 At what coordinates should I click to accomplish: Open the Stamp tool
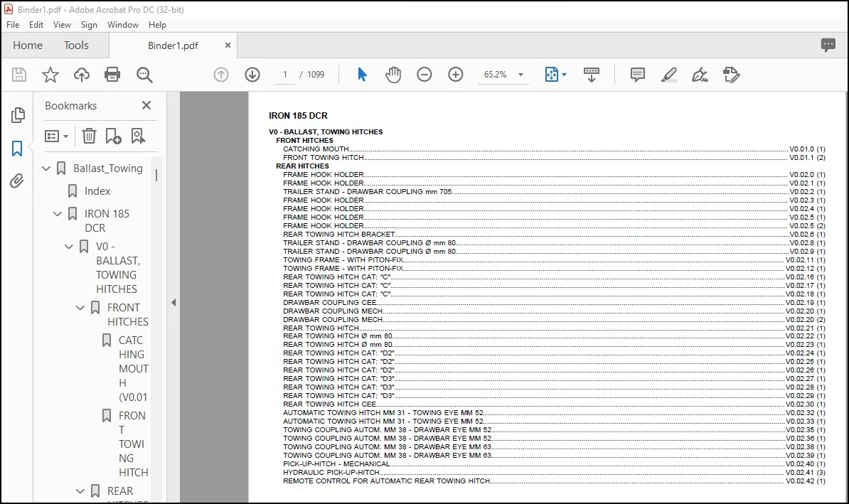732,75
